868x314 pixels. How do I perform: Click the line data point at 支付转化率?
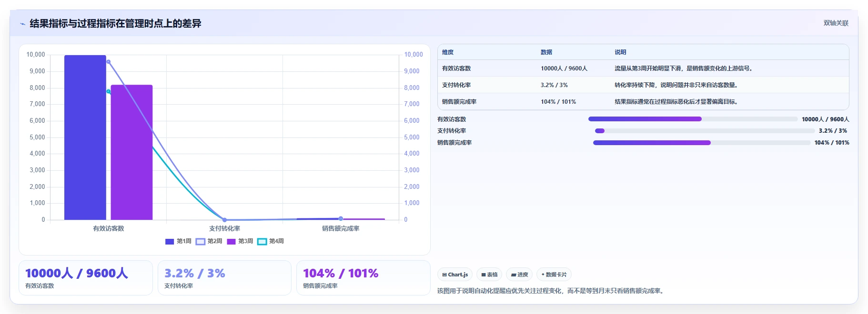[224, 220]
